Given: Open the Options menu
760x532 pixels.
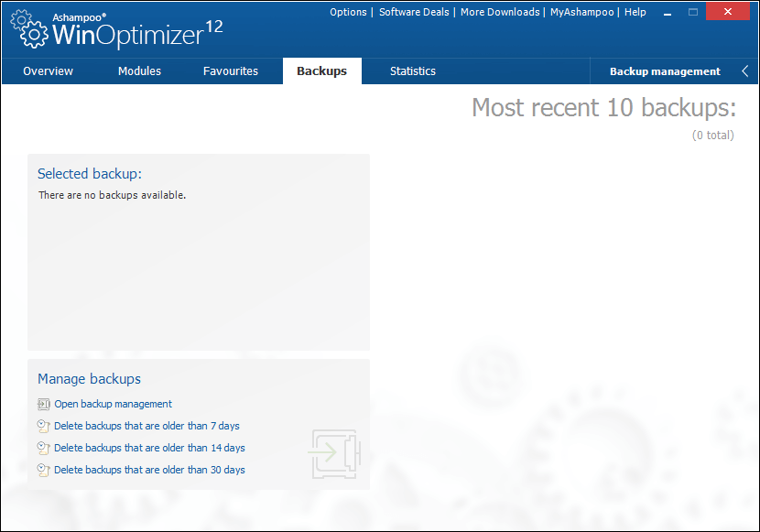Looking at the screenshot, I should [348, 12].
